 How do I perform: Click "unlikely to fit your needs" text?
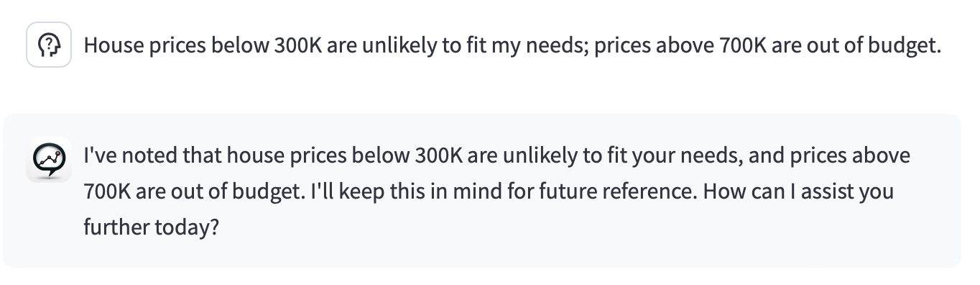pyautogui.click(x=620, y=155)
